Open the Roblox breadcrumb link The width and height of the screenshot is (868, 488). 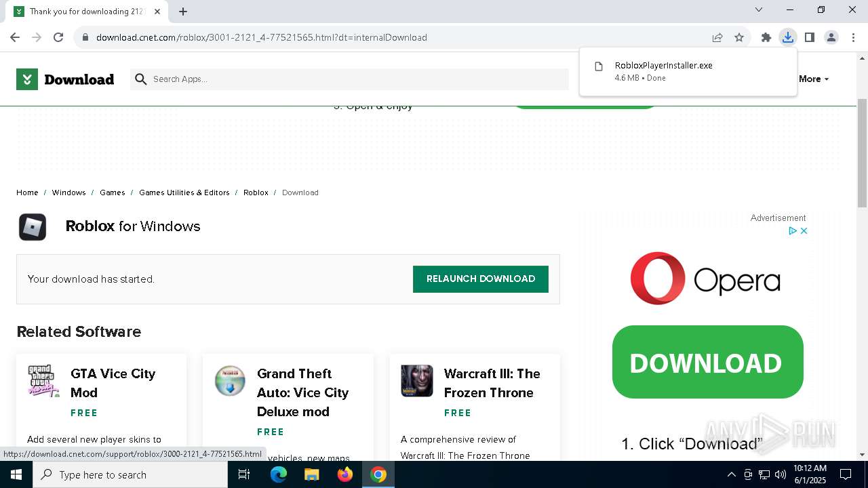coord(256,192)
